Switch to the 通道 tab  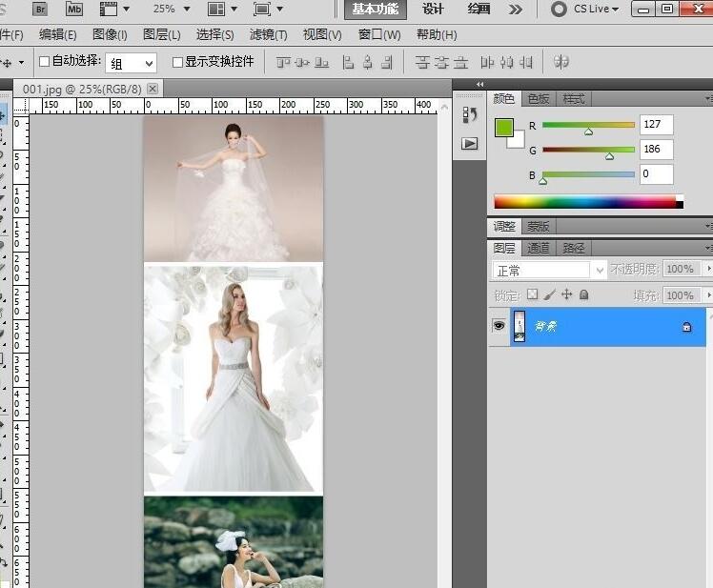click(x=539, y=248)
